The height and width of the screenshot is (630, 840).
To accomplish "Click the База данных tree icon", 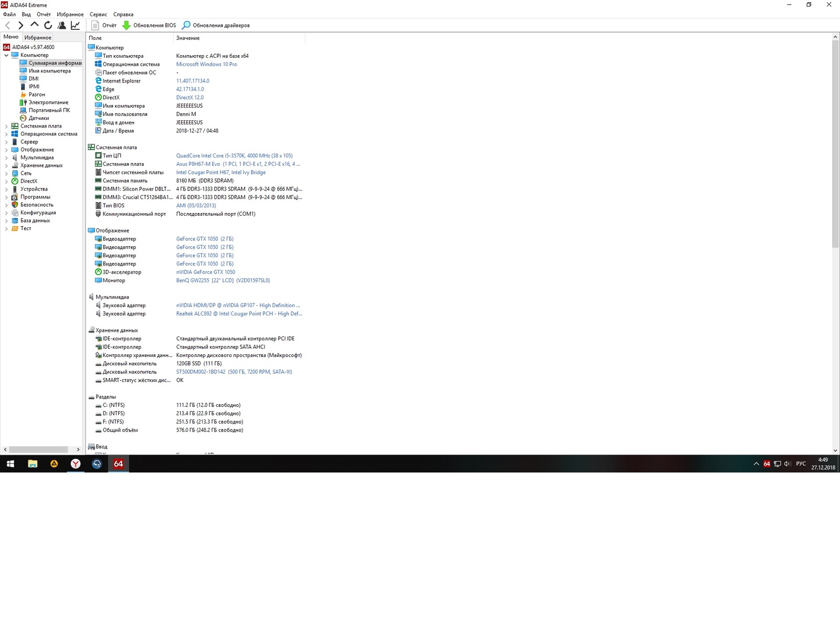I will tap(15, 220).
